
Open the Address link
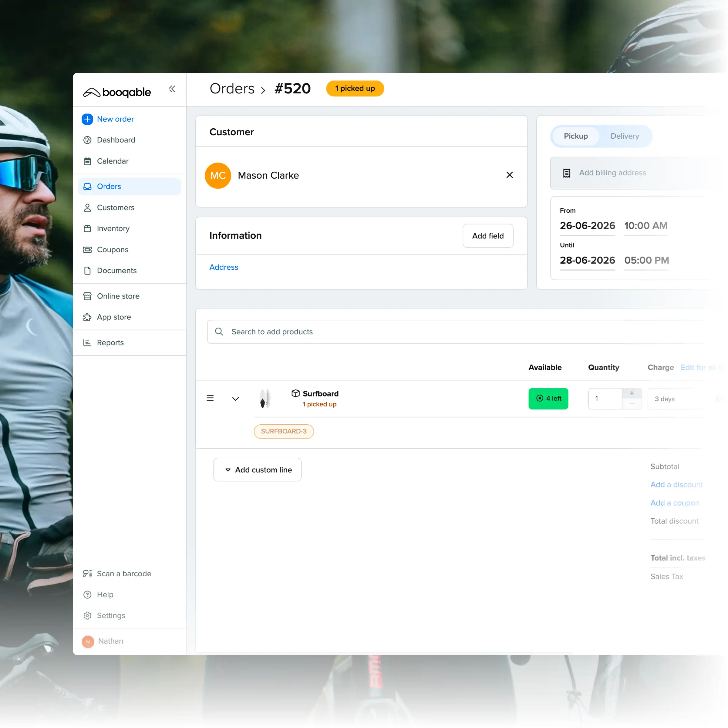224,267
